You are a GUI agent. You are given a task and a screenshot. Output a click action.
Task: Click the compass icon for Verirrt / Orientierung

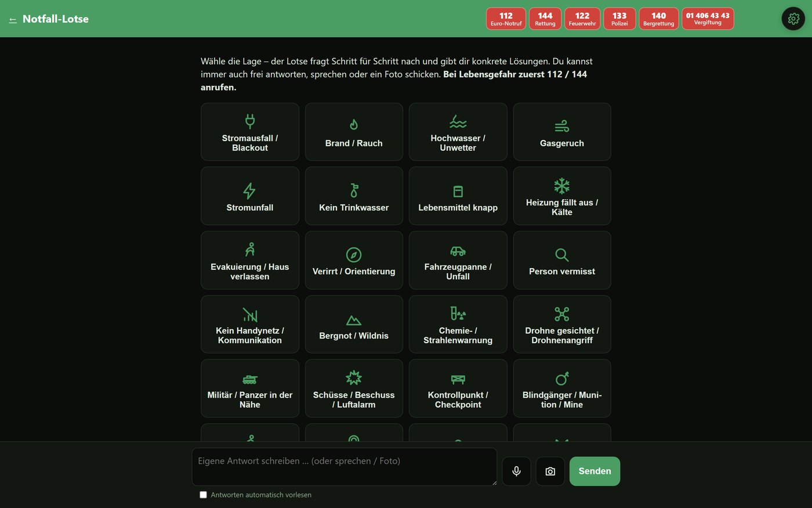(x=354, y=255)
